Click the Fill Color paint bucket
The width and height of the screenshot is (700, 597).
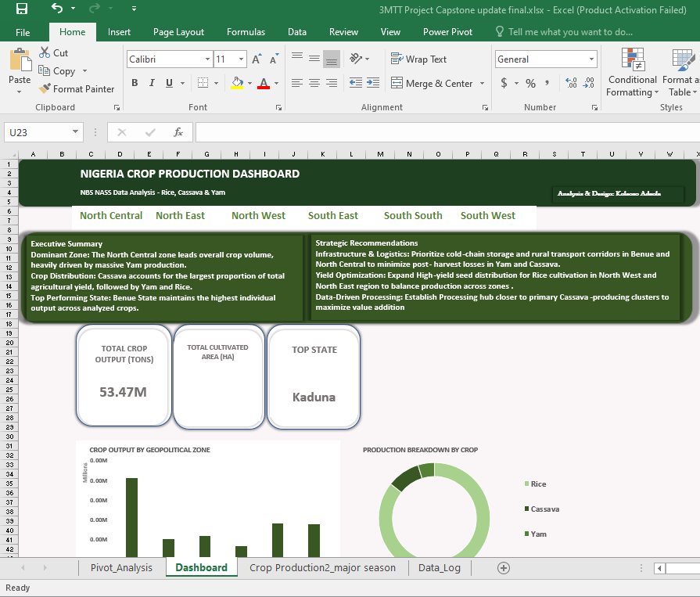237,83
